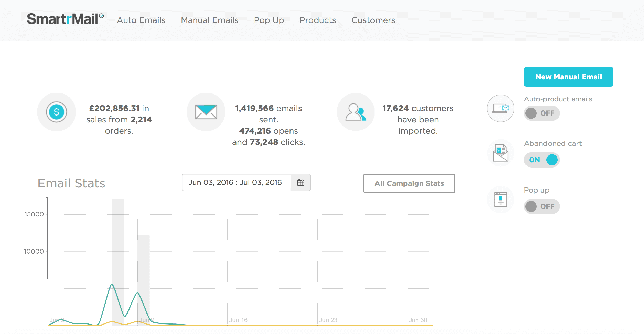Screen dimensions: 644x334
Task: Select the Customers navigation menu item
Action: (x=374, y=20)
